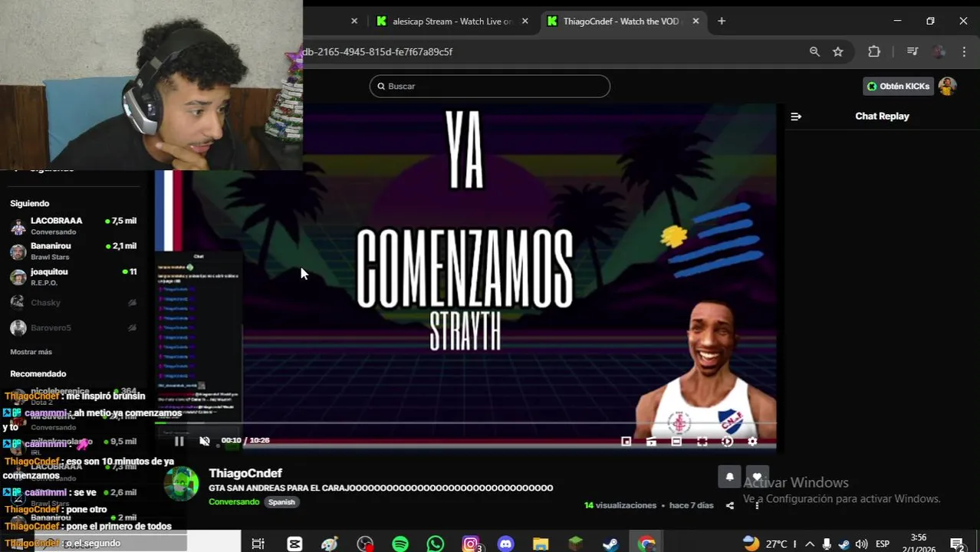Open a new browser tab
This screenshot has height=552, width=980.
pos(722,21)
